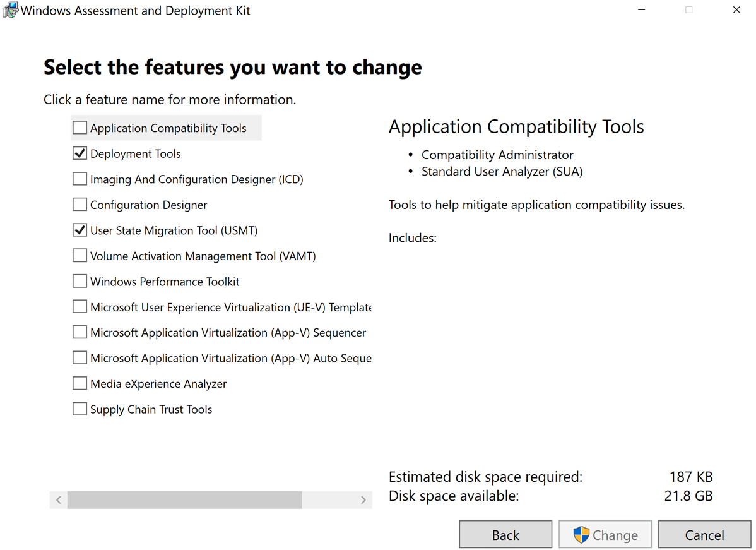Click the Windows ADK installer title bar icon
This screenshot has height=550, width=756.
click(11, 11)
